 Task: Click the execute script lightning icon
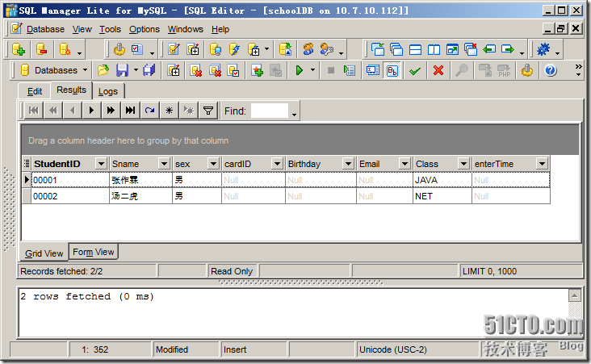click(x=234, y=49)
